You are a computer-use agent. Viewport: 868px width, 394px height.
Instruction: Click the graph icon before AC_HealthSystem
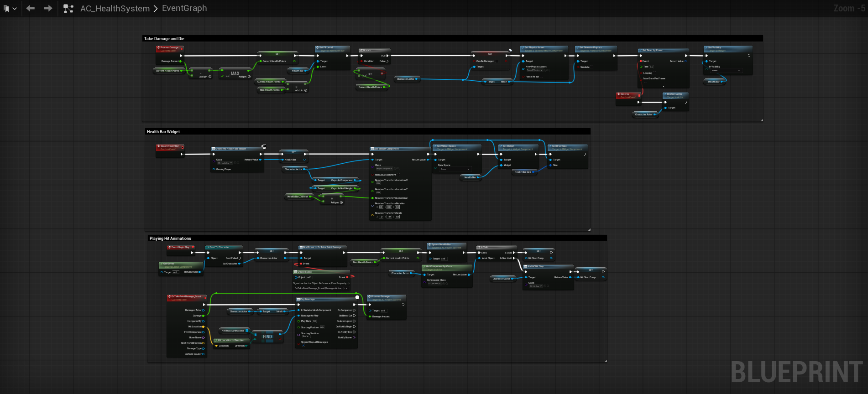click(x=68, y=9)
